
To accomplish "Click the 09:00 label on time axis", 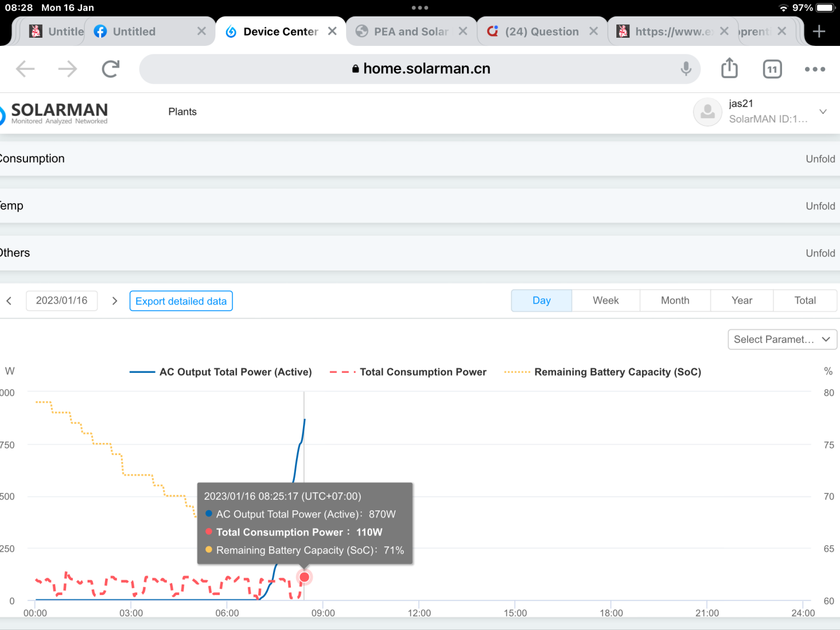I will [323, 613].
